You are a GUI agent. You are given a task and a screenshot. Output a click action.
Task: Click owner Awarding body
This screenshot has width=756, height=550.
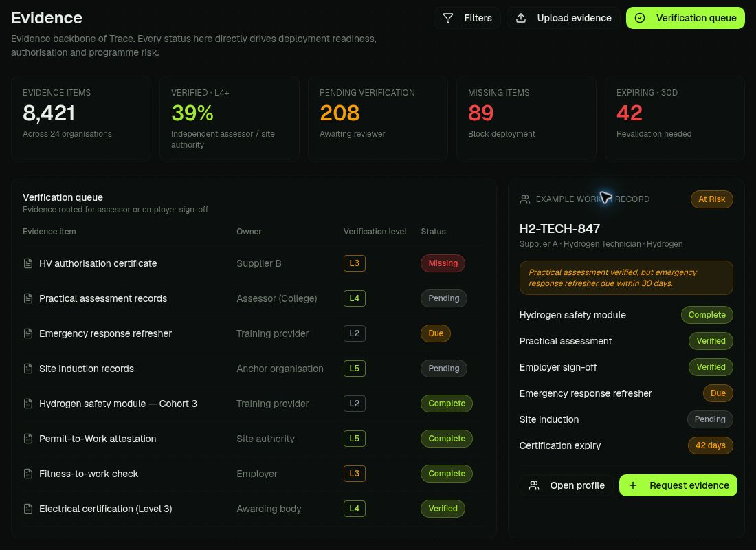point(269,509)
